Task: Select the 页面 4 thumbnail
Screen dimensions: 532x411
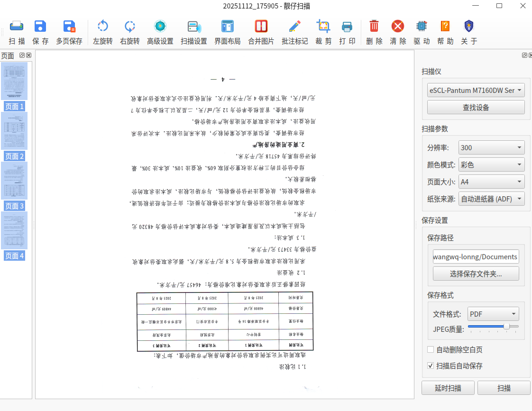Action: click(14, 236)
